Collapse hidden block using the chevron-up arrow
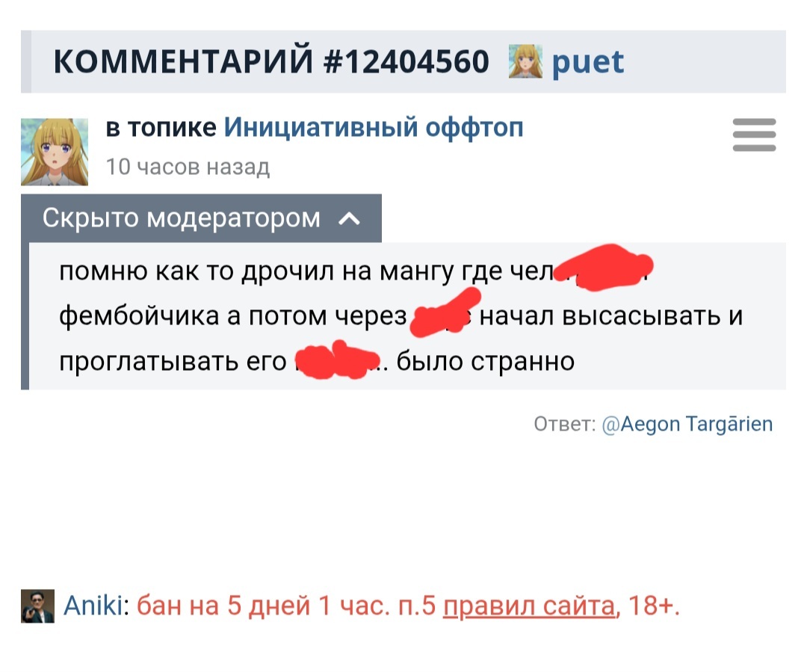 click(x=350, y=219)
